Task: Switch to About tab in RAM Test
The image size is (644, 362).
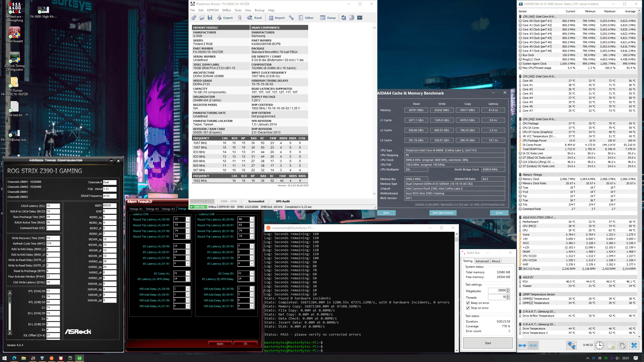Action: (x=496, y=261)
